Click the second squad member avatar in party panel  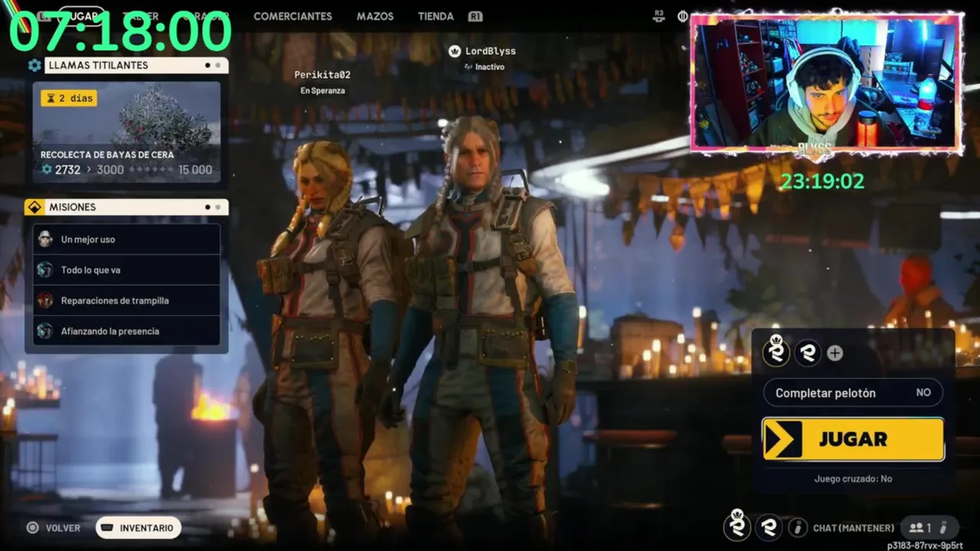coord(808,353)
